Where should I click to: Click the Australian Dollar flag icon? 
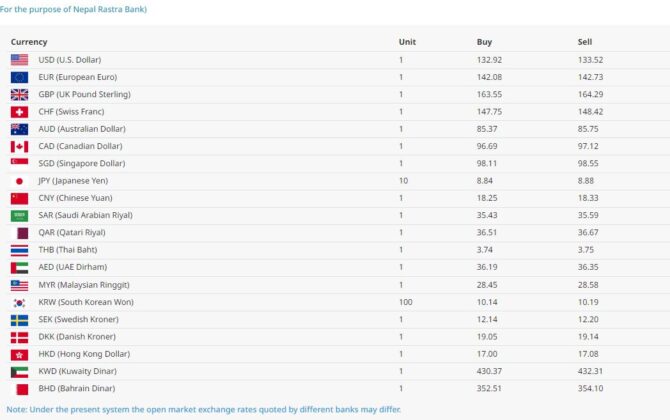(x=19, y=129)
